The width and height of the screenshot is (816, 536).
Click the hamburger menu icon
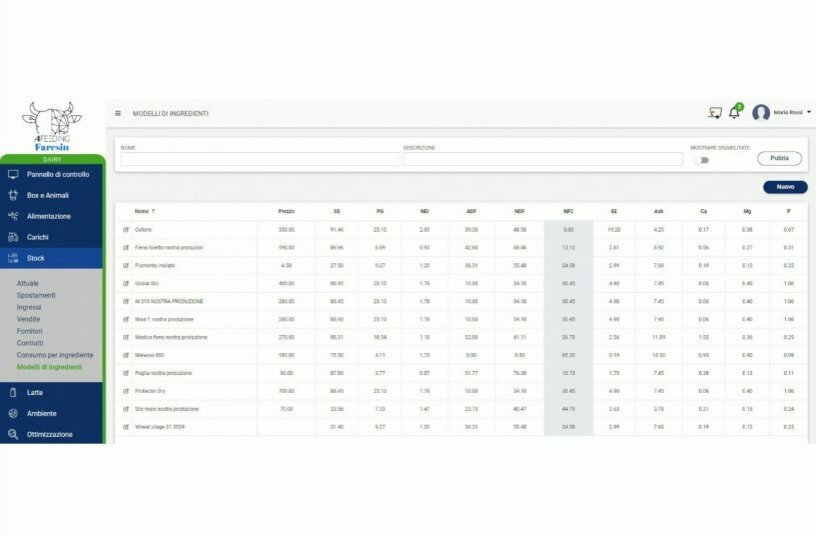pyautogui.click(x=118, y=113)
